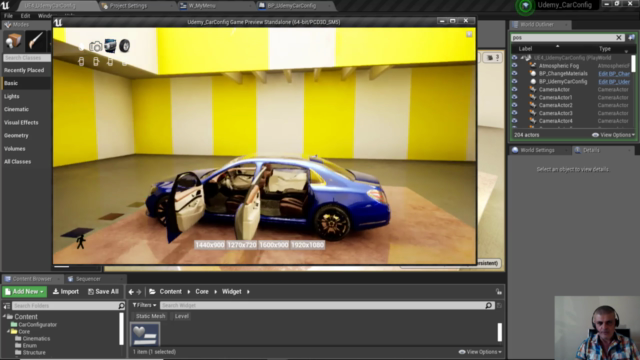The image size is (640, 360).
Task: Expand breadcrumb arrow after Content
Action: (189, 292)
